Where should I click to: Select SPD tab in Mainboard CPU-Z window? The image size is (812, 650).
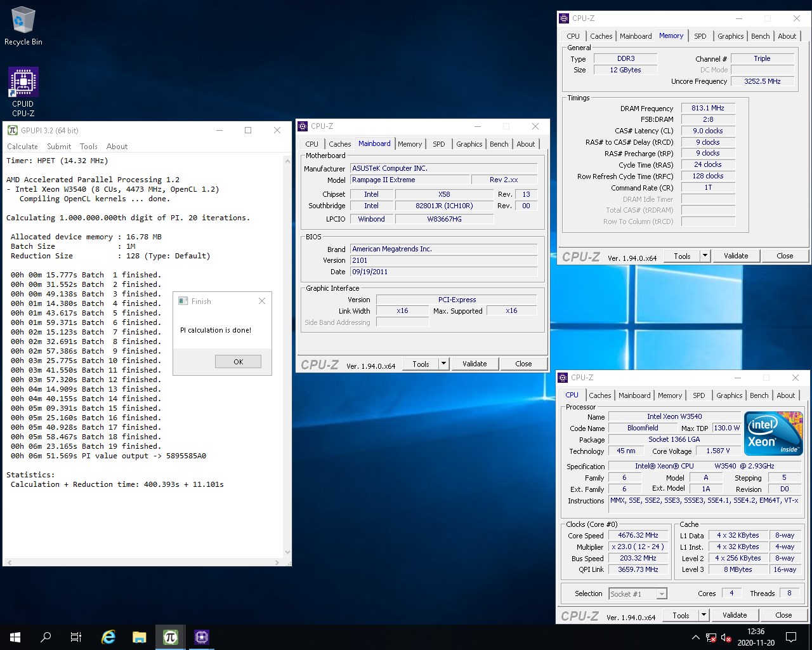tap(439, 144)
